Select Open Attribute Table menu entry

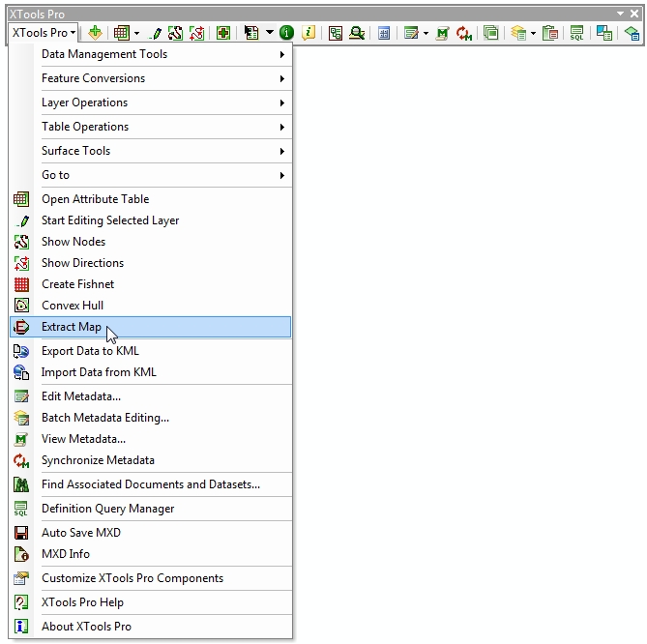tap(151, 199)
